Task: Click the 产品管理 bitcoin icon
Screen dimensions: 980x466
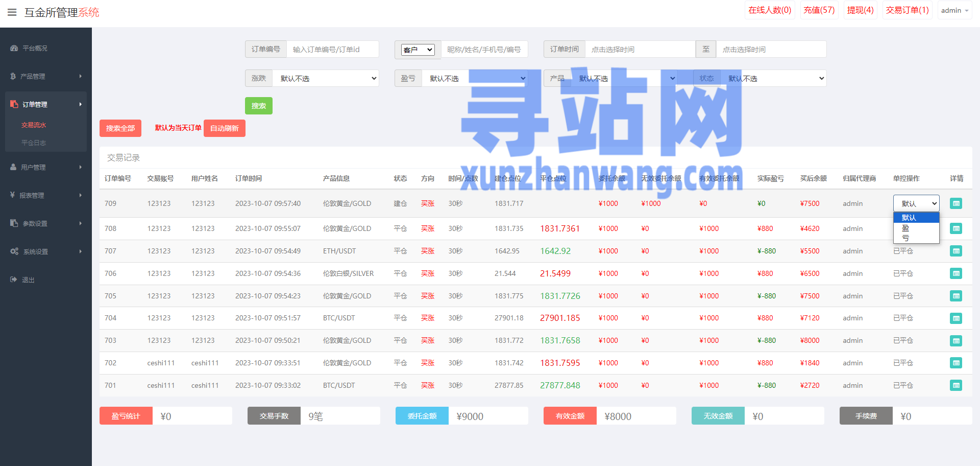Action: 13,76
